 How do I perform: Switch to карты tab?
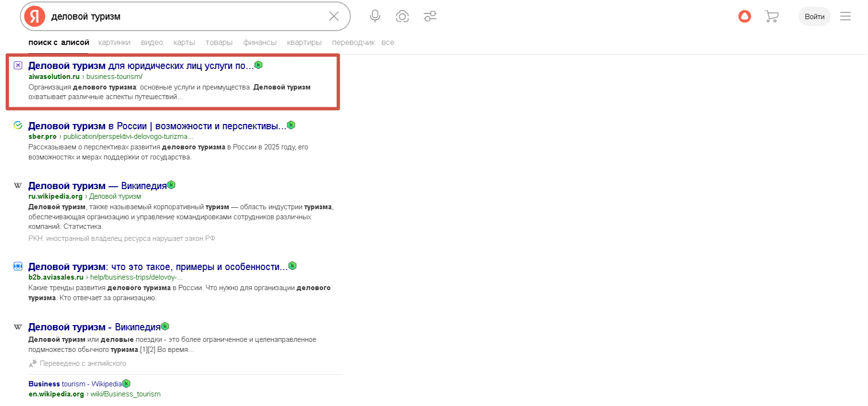click(x=184, y=43)
